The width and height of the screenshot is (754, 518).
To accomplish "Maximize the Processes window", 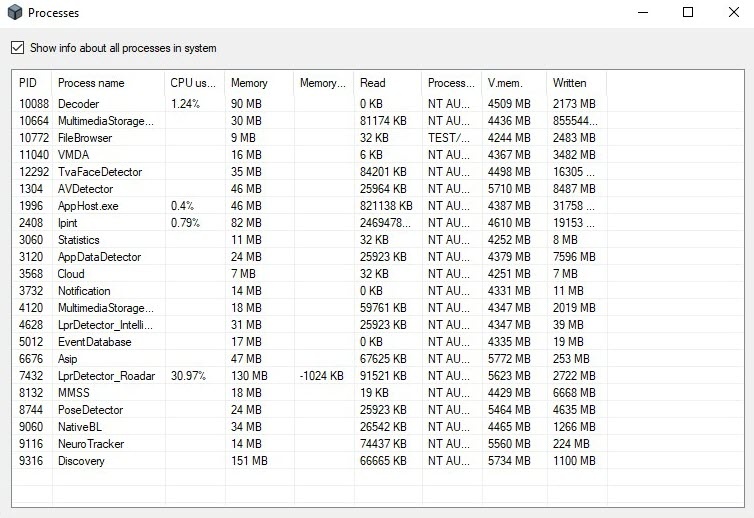I will click(688, 13).
